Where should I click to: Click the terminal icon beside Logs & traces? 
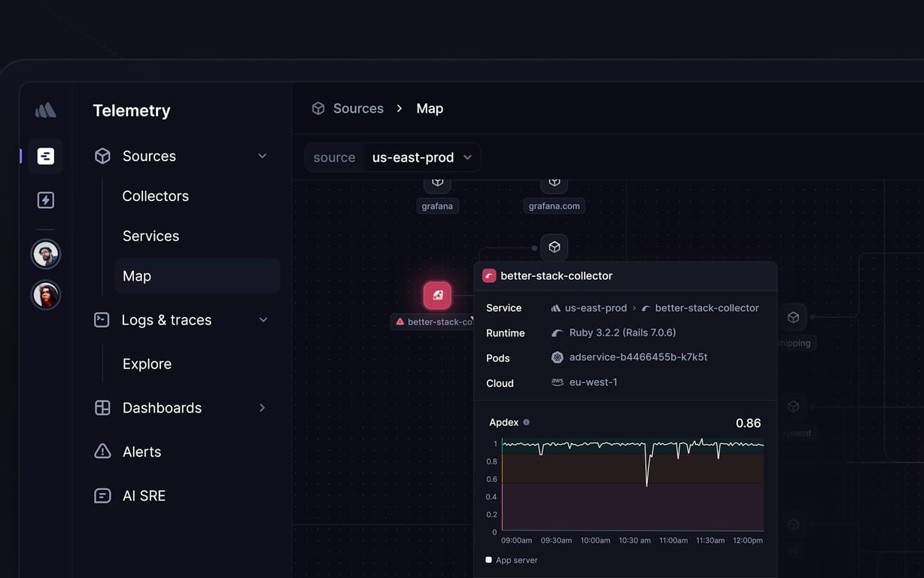(x=102, y=320)
